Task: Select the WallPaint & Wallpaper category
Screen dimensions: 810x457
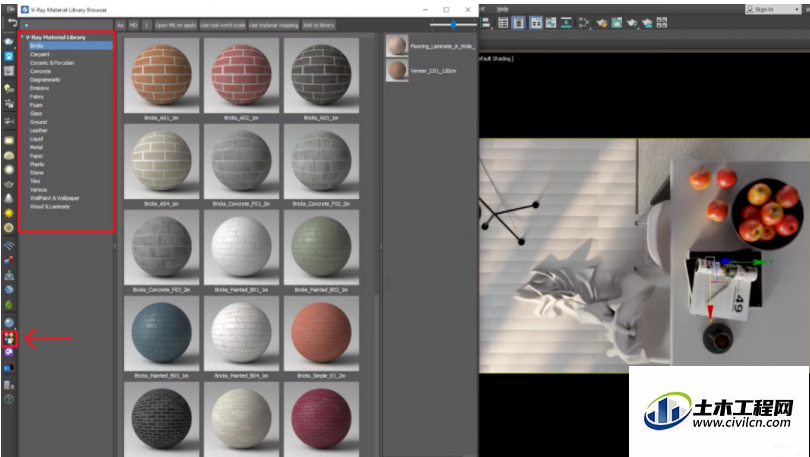Action: [x=55, y=198]
